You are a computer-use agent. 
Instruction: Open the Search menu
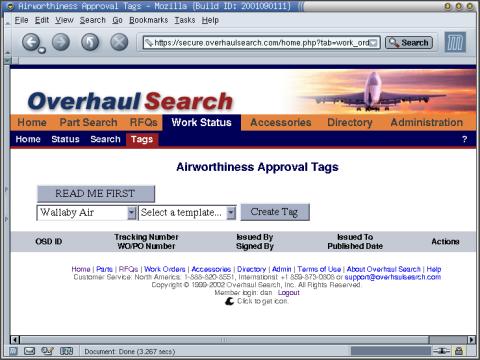[92, 20]
